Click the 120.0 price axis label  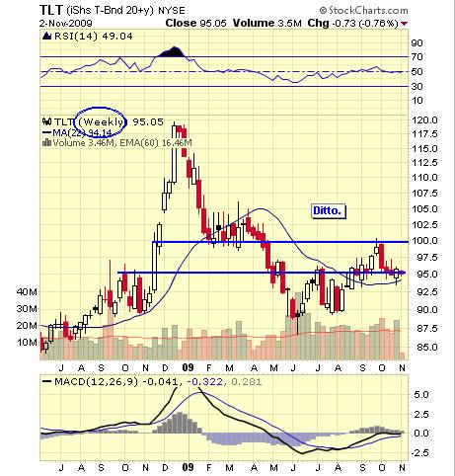424,119
